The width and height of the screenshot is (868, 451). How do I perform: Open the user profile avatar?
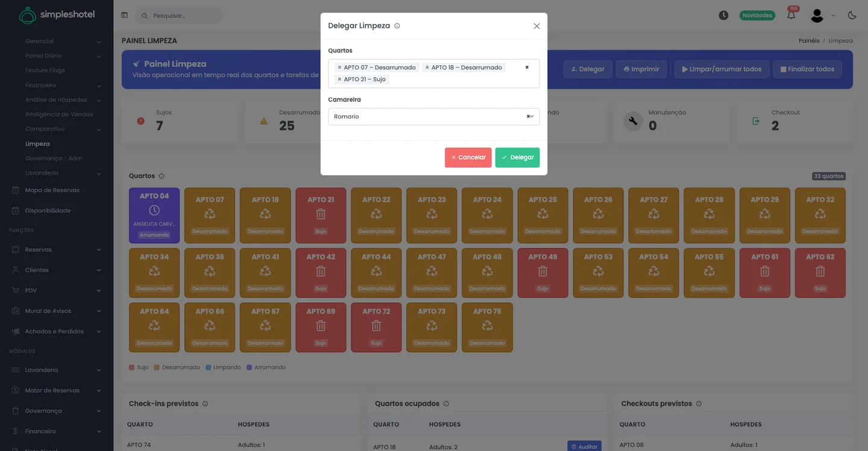(817, 15)
